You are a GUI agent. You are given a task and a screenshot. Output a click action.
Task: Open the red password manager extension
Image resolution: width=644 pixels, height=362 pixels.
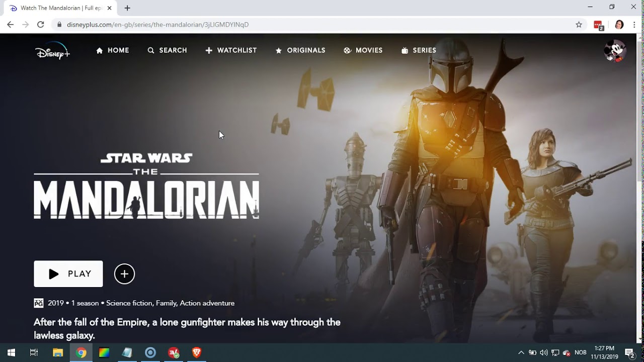[x=598, y=25]
